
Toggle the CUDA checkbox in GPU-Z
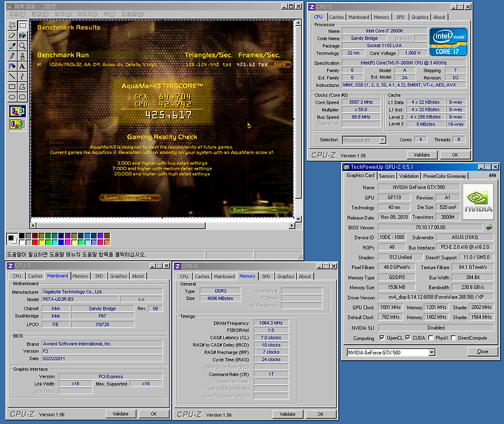[407, 338]
